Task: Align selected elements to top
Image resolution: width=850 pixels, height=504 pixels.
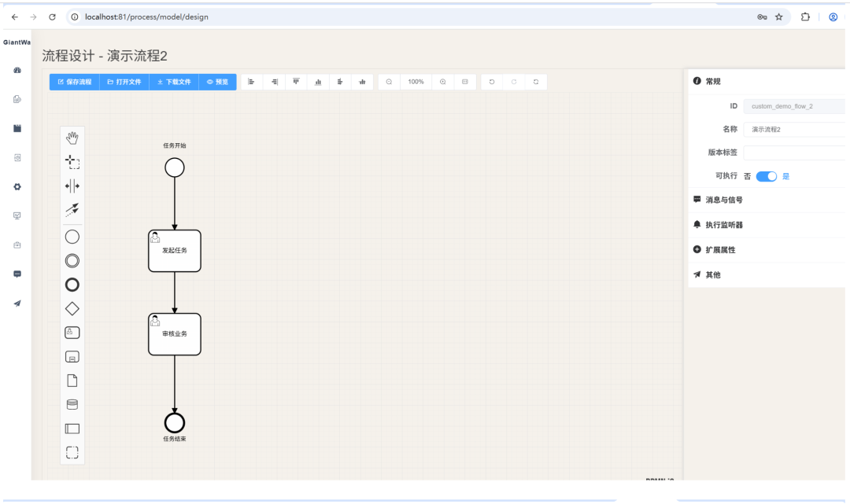Action: tap(296, 82)
